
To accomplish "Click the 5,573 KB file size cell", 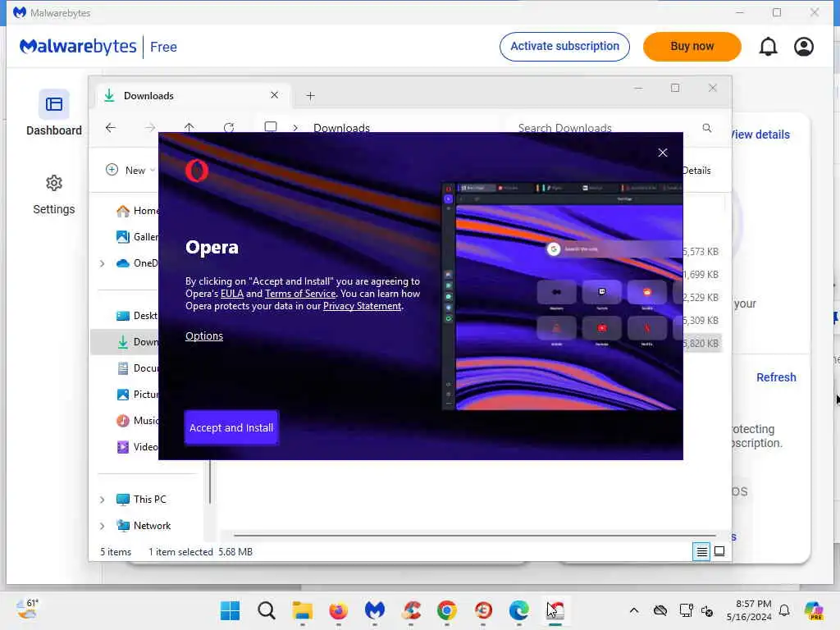I will (701, 251).
